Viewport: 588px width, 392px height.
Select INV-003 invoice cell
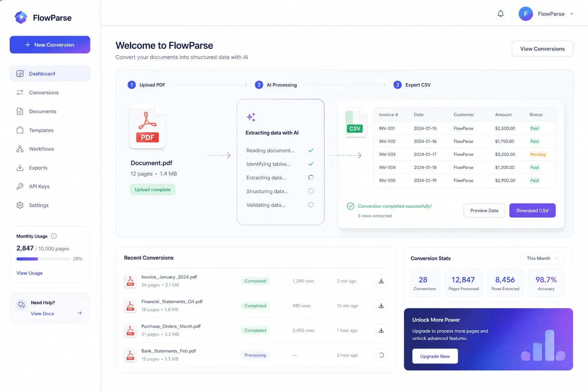(387, 154)
